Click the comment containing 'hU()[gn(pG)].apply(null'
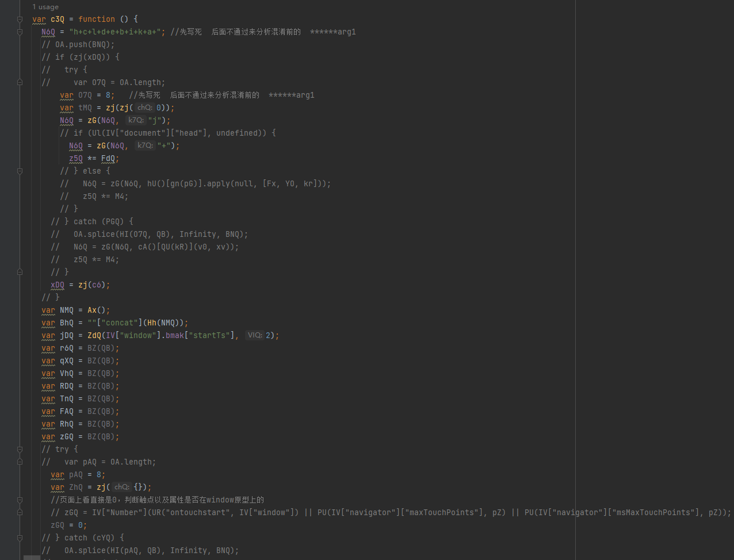The image size is (734, 560). coord(196,183)
